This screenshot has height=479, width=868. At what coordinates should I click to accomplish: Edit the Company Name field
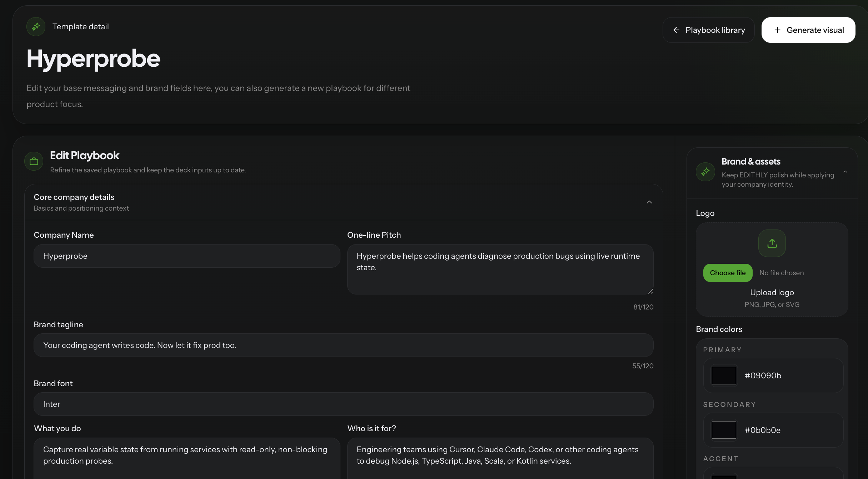(x=187, y=256)
